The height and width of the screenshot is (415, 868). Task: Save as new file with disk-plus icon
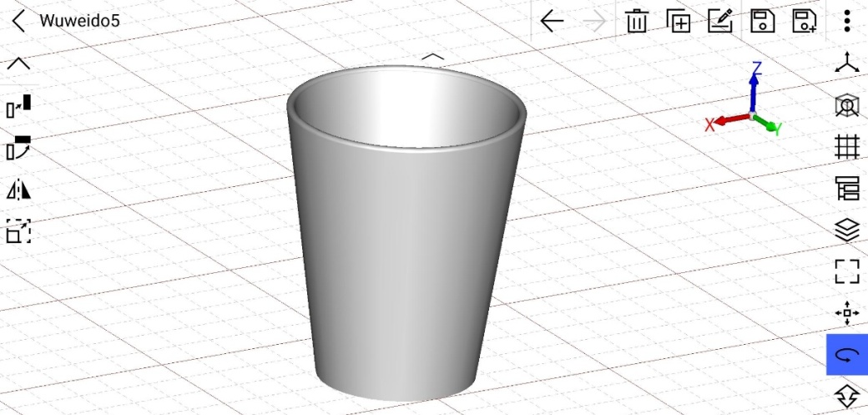(x=805, y=21)
